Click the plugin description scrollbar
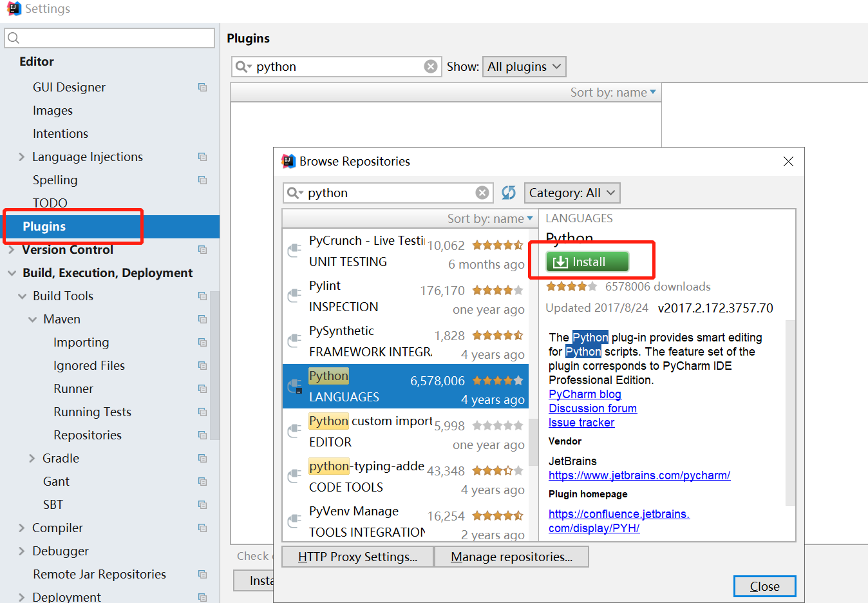 point(791,412)
